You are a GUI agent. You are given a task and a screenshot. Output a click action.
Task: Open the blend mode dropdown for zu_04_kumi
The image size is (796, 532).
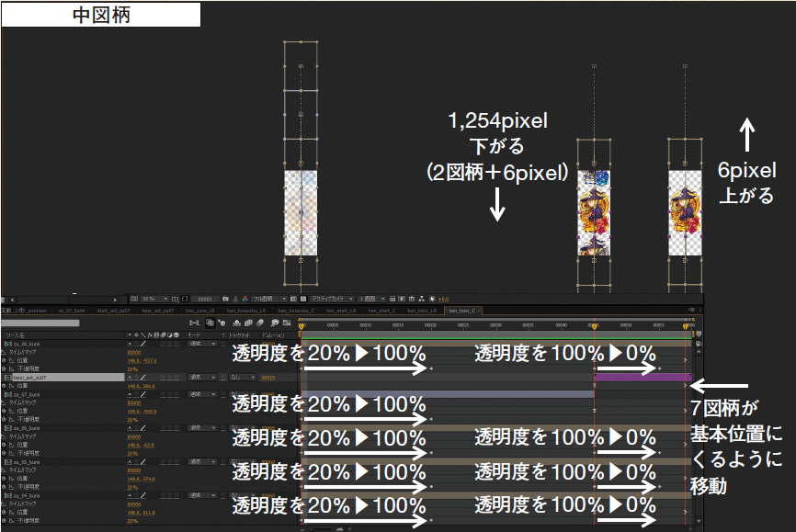(x=202, y=495)
